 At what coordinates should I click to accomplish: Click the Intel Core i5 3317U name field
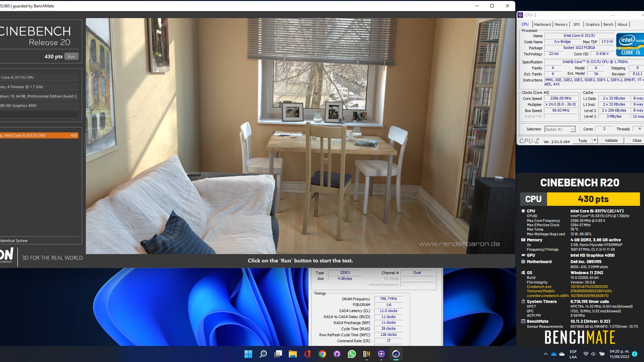point(579,36)
